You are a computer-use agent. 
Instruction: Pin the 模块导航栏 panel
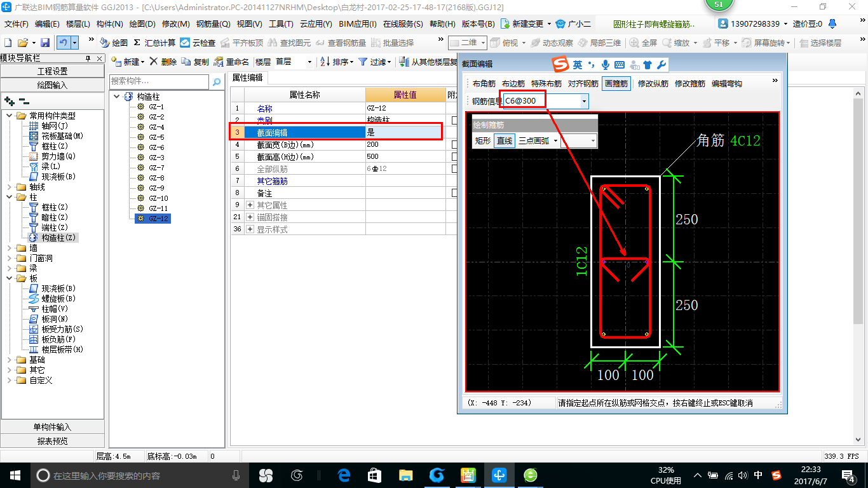coord(88,58)
